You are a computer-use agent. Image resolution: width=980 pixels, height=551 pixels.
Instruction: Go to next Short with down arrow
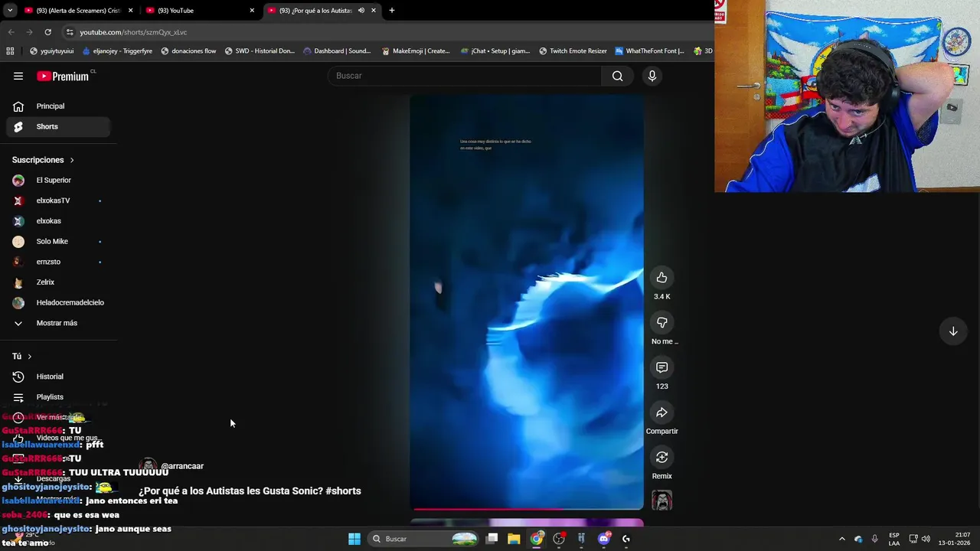click(x=953, y=331)
